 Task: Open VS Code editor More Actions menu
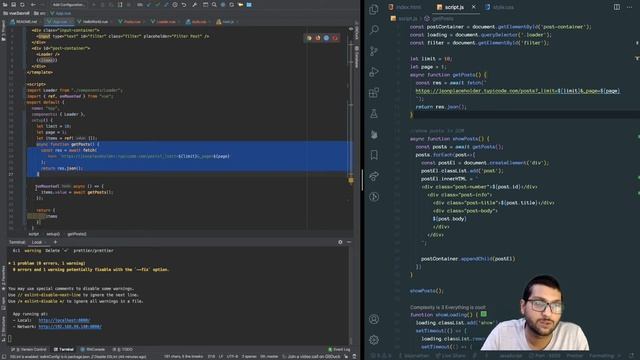[629, 7]
